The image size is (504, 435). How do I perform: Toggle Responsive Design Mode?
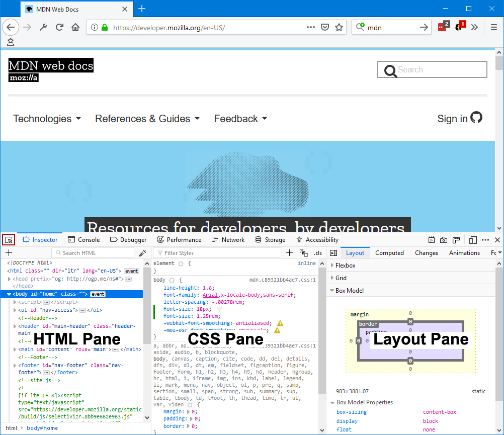tap(473, 240)
